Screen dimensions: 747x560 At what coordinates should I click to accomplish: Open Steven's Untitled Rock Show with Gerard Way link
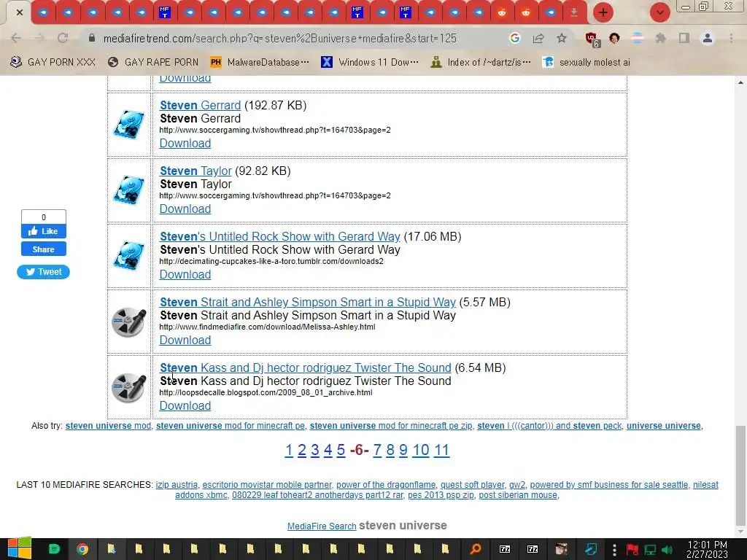coord(280,237)
